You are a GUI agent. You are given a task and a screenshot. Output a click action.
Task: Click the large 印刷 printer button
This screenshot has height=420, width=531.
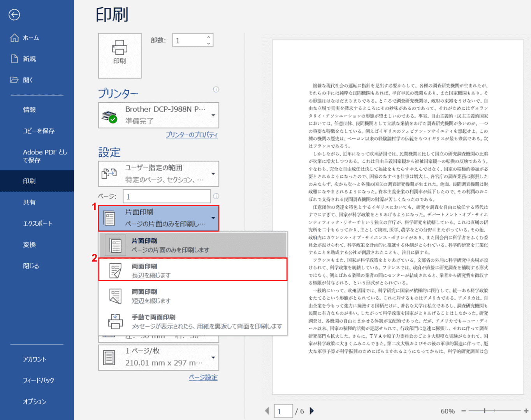[x=120, y=56]
